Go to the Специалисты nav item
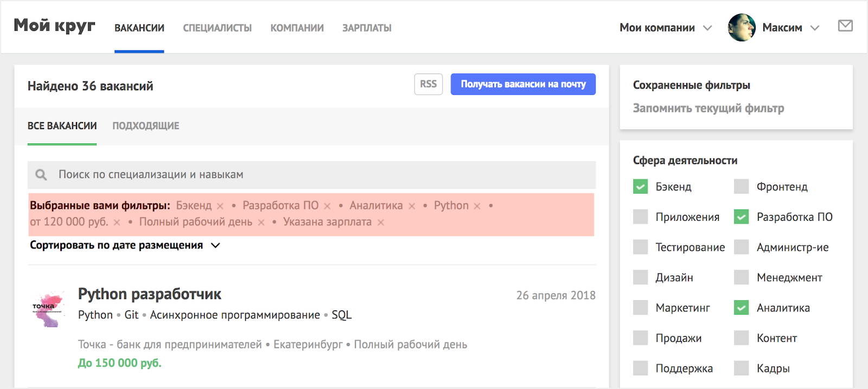Viewport: 868px width, 389px height. (x=217, y=28)
